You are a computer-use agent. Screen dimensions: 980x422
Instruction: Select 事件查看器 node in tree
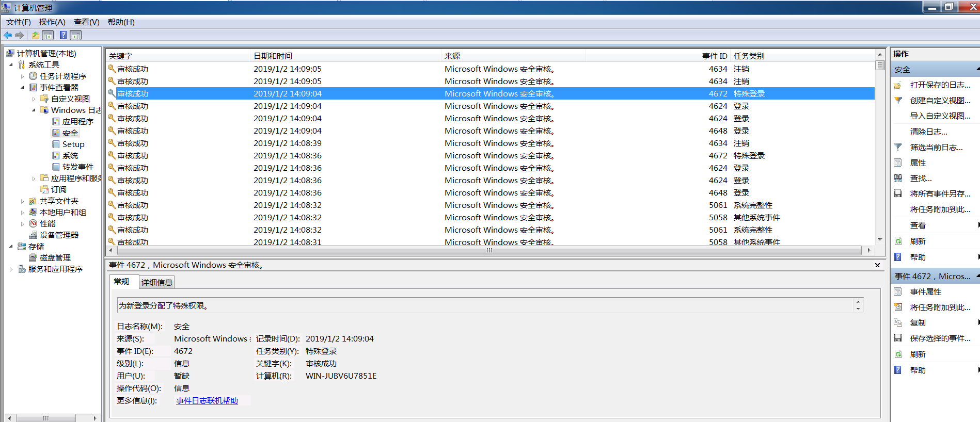tap(59, 87)
